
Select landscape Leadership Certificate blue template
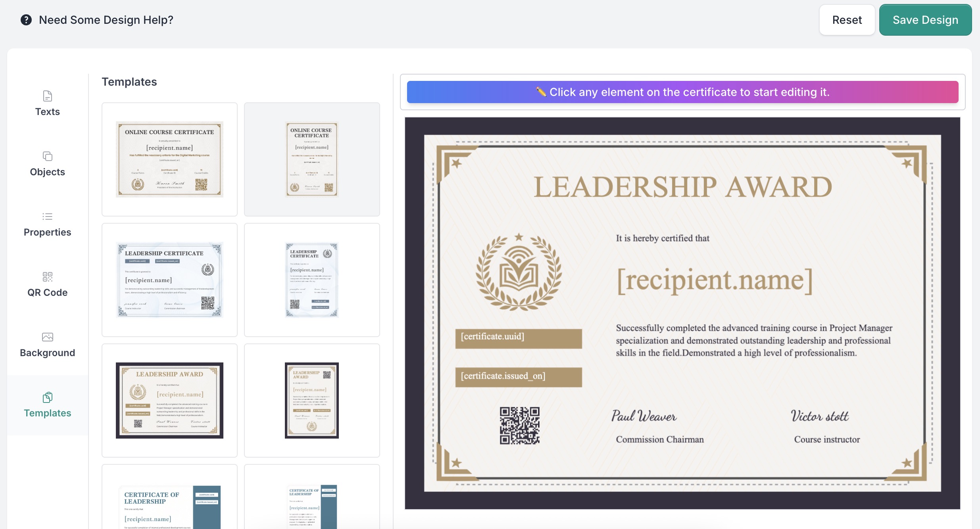coord(169,280)
